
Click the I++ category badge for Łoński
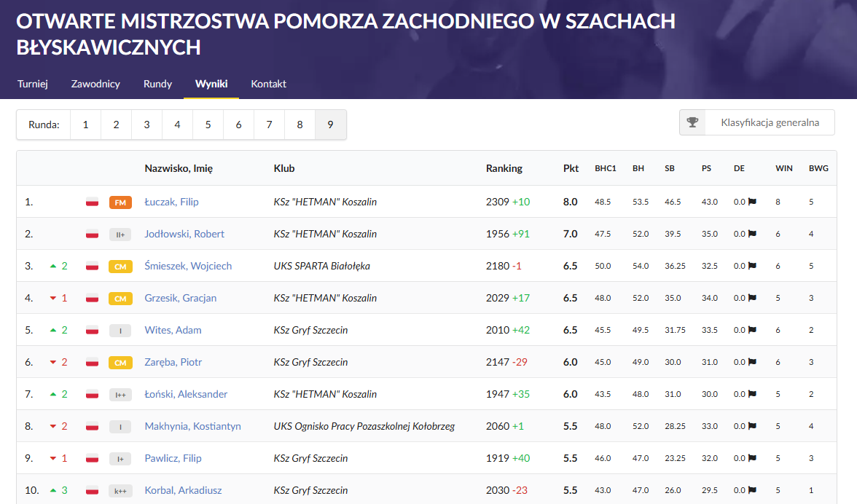(x=120, y=394)
